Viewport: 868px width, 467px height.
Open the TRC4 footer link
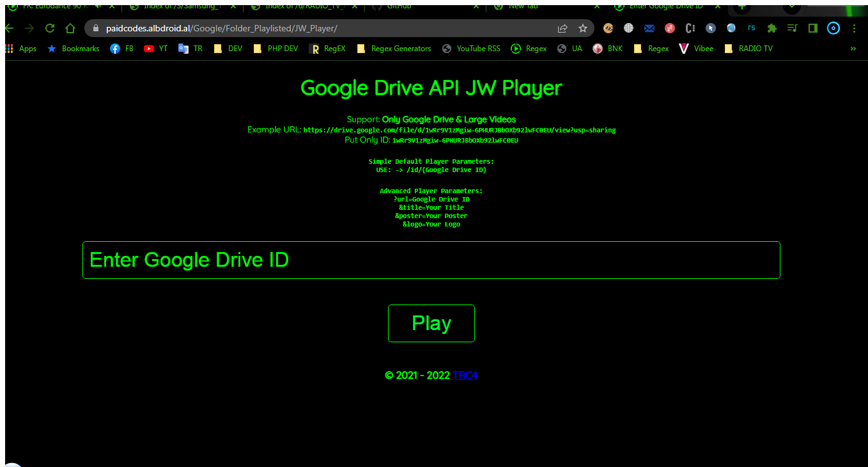(465, 376)
